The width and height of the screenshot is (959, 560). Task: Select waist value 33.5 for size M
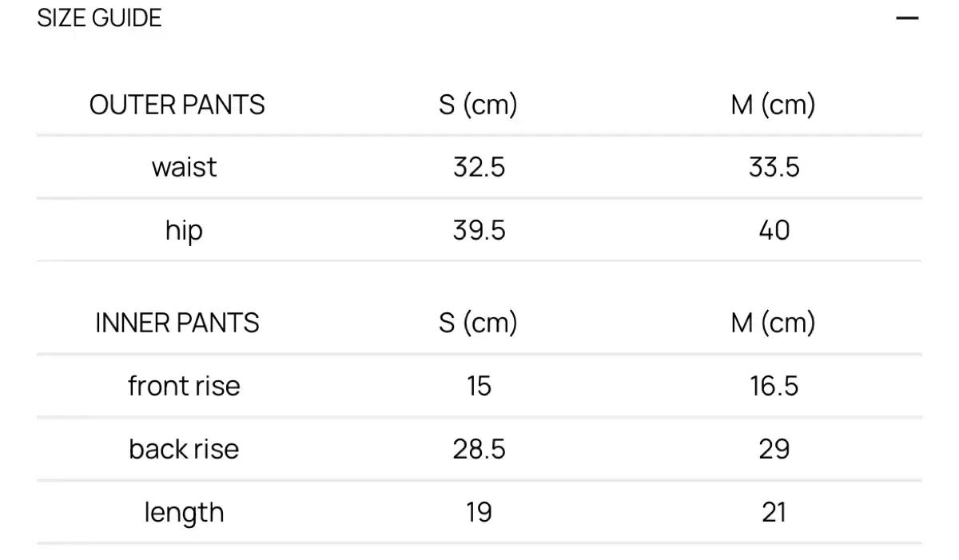click(774, 167)
